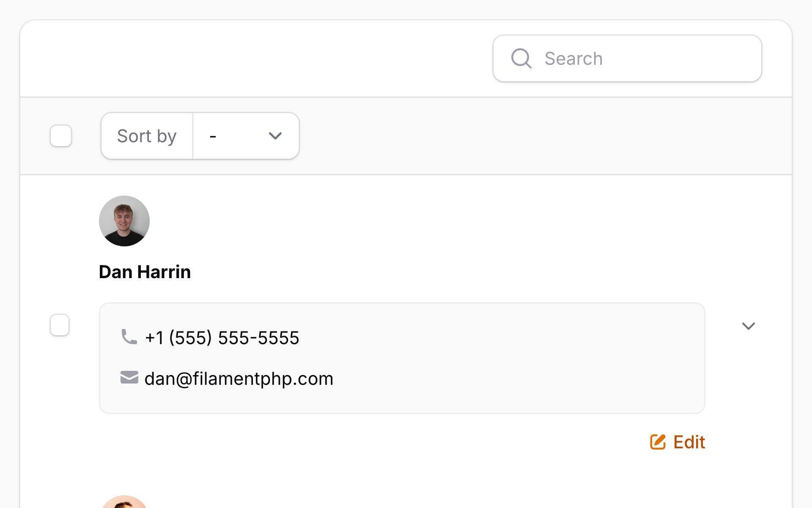Screen dimensions: 812x508
Task: Click the Sort by label
Action: (x=146, y=136)
